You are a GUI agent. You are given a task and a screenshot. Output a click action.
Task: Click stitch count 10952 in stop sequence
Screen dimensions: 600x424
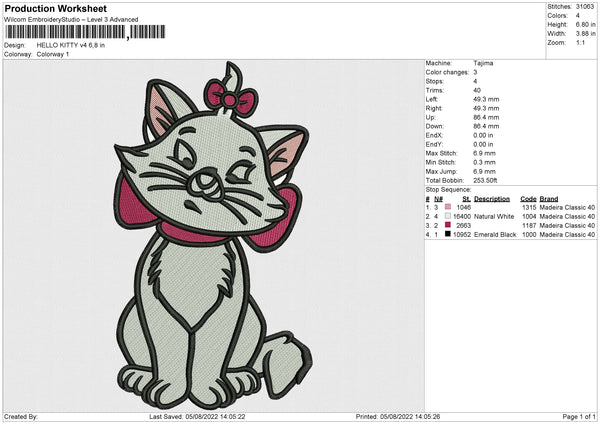pos(462,235)
